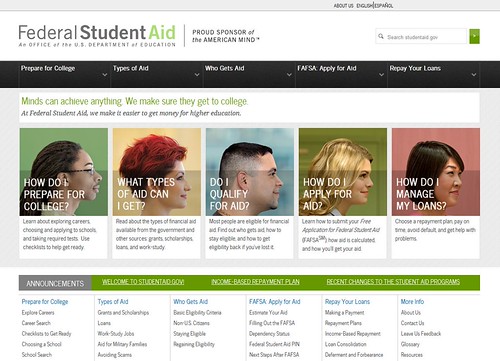Open 'How do I prepare for college?' image
The width and height of the screenshot is (500, 361).
tap(64, 172)
